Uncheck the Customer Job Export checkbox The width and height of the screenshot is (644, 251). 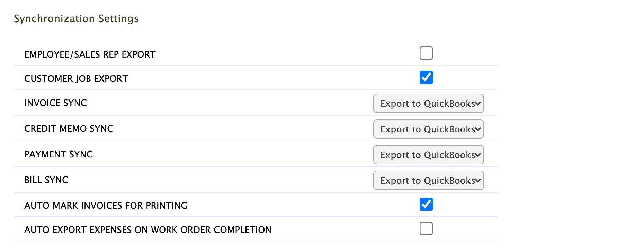pyautogui.click(x=426, y=77)
